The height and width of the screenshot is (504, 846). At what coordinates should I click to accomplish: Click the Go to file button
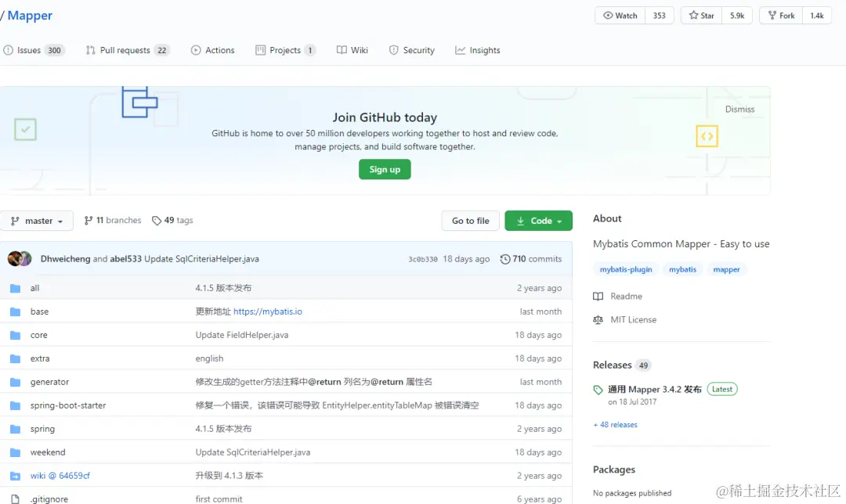471,221
